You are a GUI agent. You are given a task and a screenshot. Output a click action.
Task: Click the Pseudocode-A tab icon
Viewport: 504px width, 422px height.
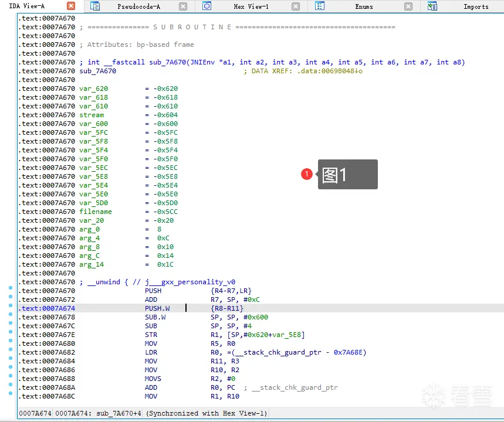click(x=95, y=6)
